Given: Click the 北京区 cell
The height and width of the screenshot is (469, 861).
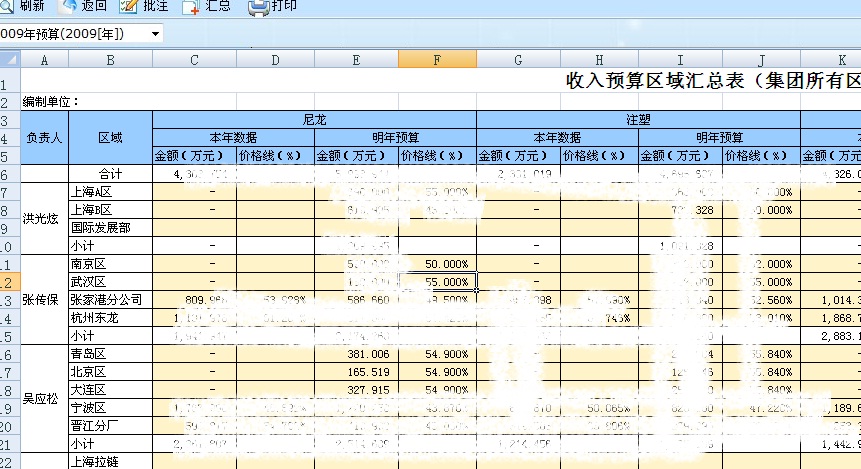Looking at the screenshot, I should (110, 372).
